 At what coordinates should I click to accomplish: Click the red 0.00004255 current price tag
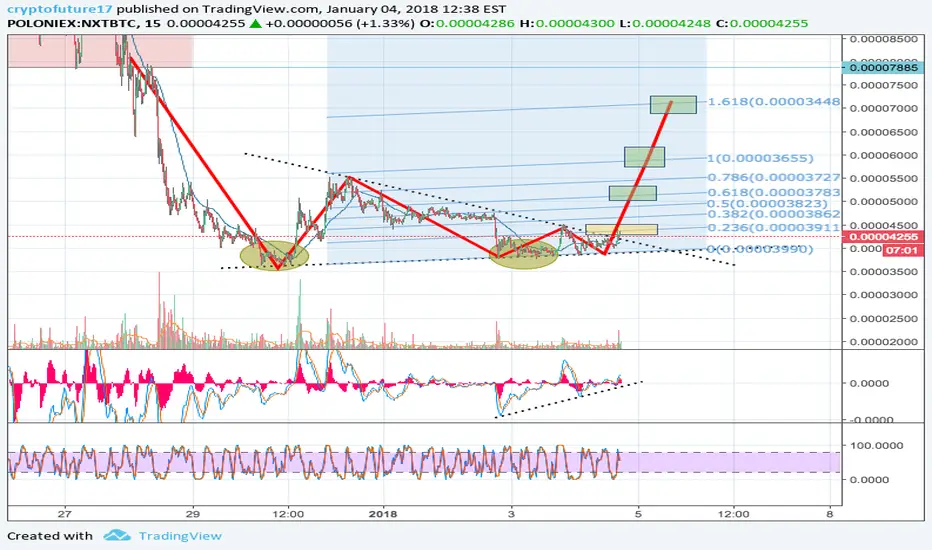[x=883, y=237]
